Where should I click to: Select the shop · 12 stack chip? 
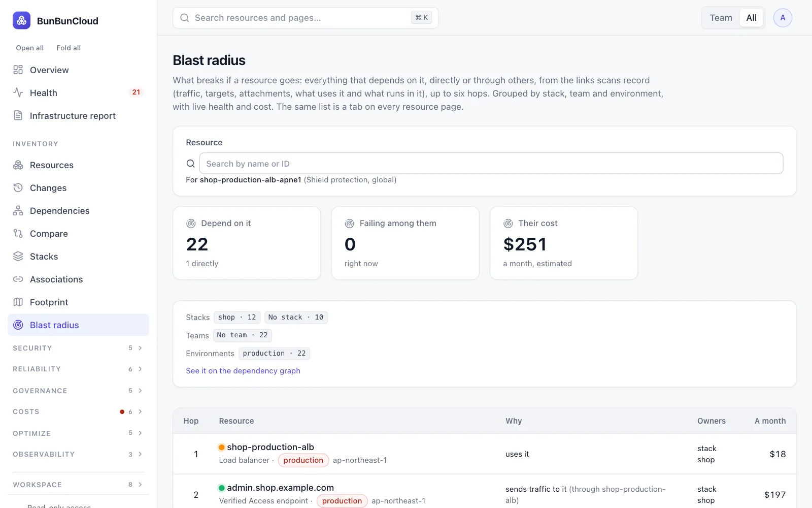(x=237, y=317)
